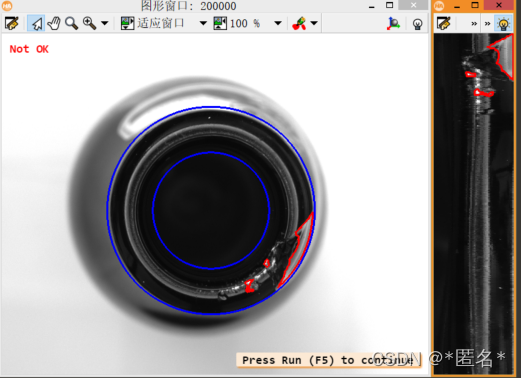Click the 3D axes plot icon
Image resolution: width=521 pixels, height=378 pixels.
[393, 23]
